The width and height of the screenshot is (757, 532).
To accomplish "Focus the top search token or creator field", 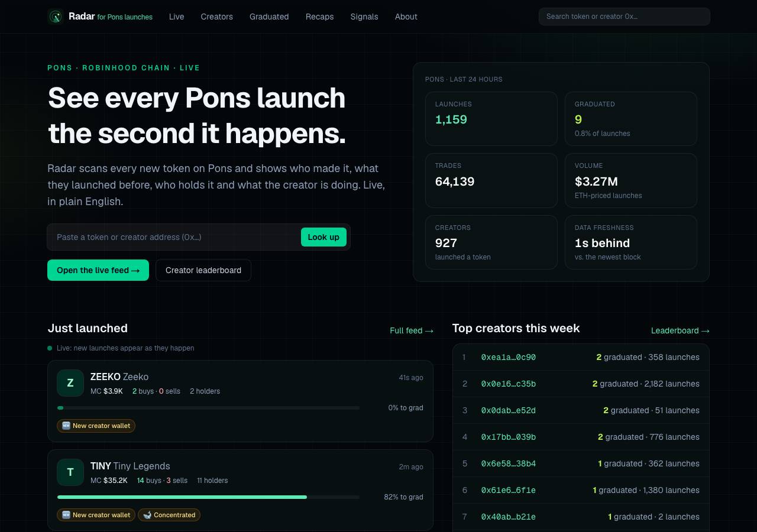I will [x=625, y=17].
